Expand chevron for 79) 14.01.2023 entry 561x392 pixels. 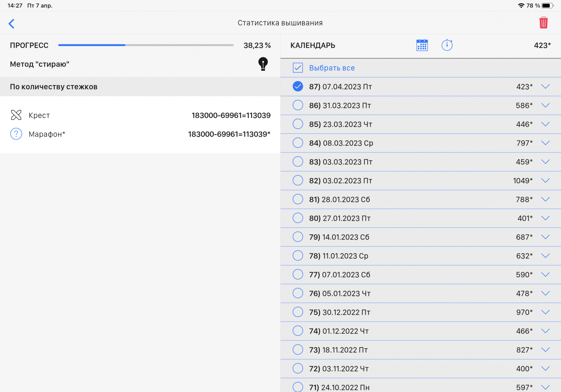(x=545, y=237)
